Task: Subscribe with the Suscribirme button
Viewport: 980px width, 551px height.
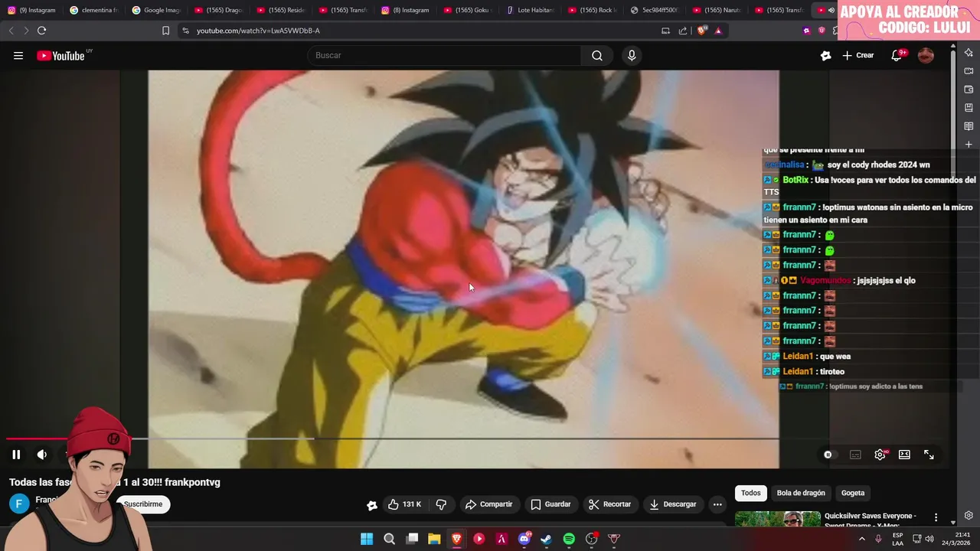Action: (x=143, y=504)
